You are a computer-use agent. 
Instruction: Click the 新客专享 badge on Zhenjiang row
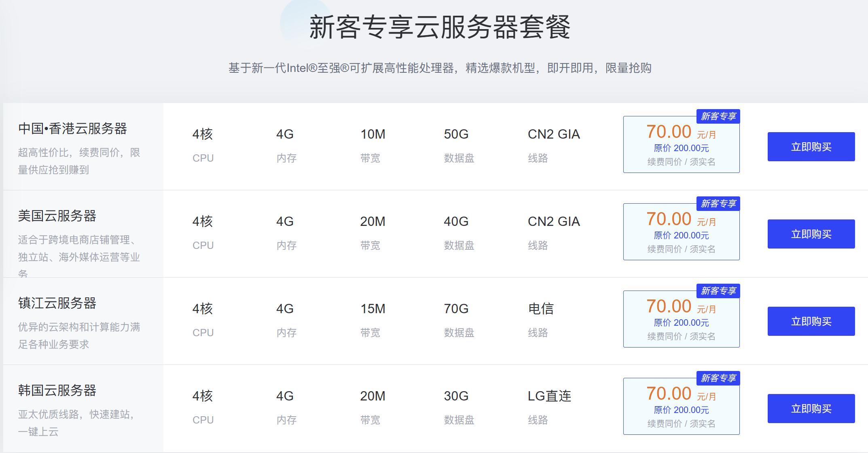[718, 291]
